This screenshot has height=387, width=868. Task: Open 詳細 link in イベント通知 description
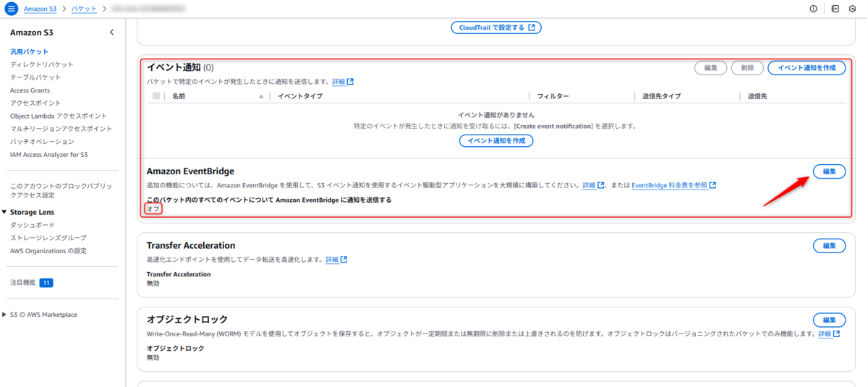[343, 82]
